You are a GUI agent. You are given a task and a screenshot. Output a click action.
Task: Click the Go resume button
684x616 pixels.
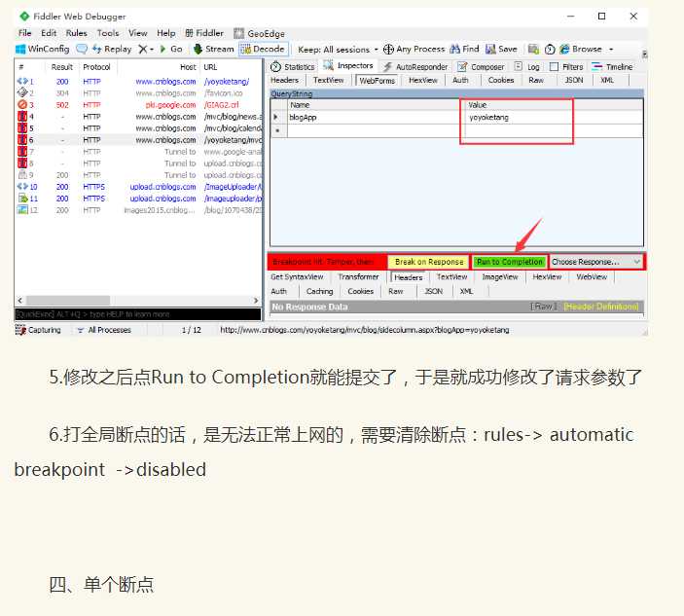pos(171,49)
